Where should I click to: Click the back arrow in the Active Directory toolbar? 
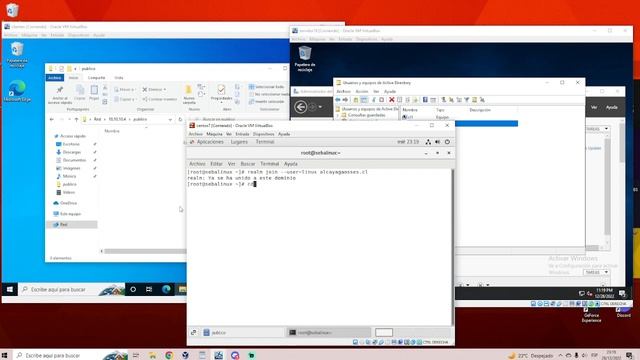click(x=338, y=100)
